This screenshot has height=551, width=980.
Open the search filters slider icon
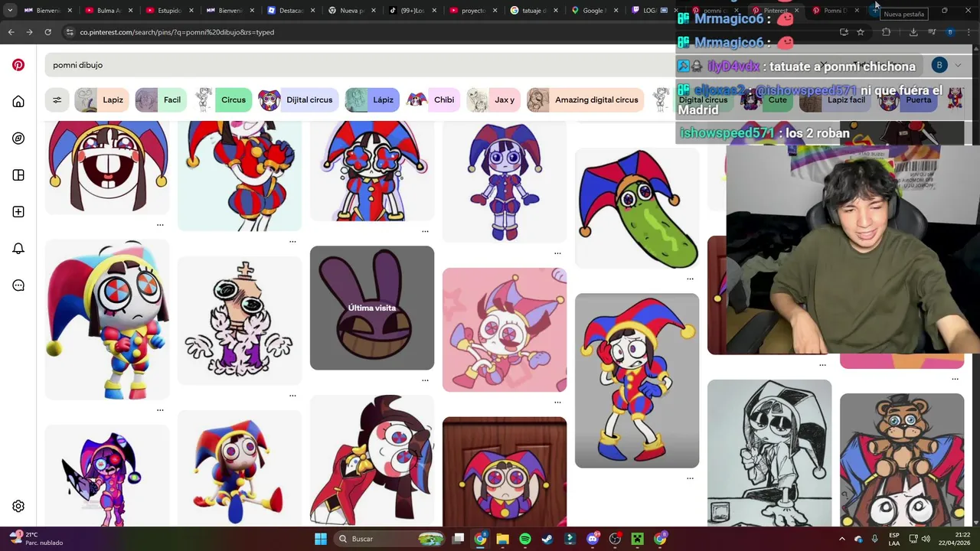point(57,99)
